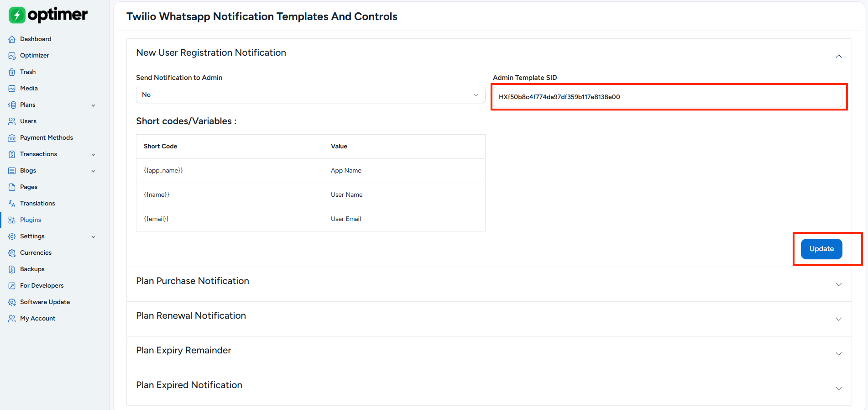Navigate to the Plugins page
Image resolution: width=868 pixels, height=410 pixels.
point(31,220)
